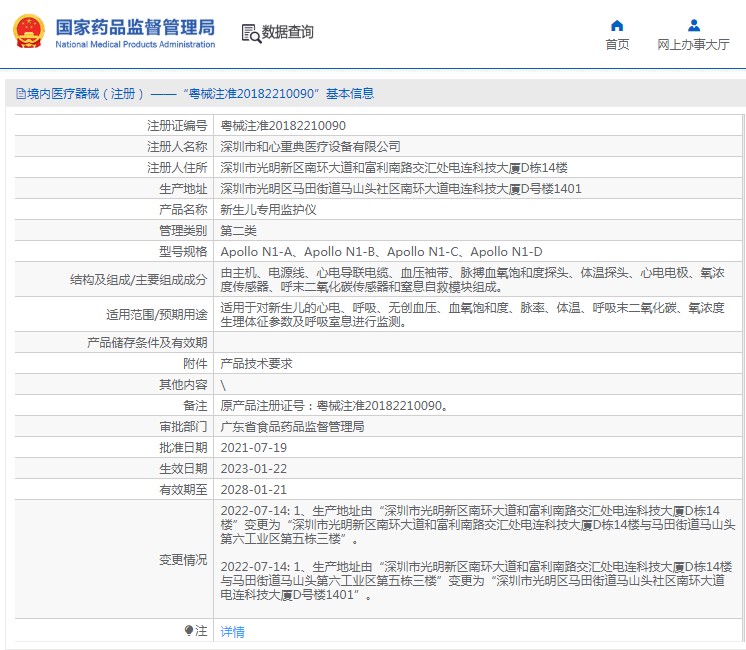Select the page heading 粤械注准20182210090 基本信息
This screenshot has height=650, width=746.
pos(279,94)
